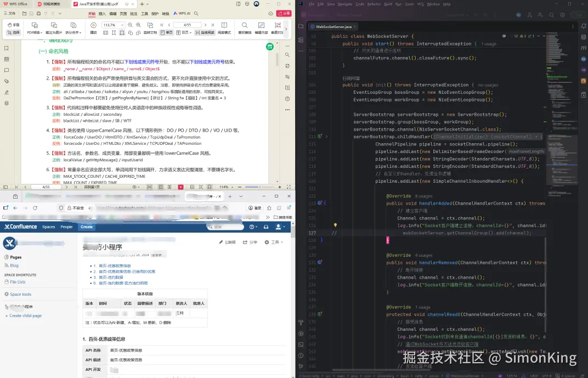Image resolution: width=588 pixels, height=378 pixels.
Task: Click the zoom in magnifier in WPS toolbar
Action: [x=138, y=25]
